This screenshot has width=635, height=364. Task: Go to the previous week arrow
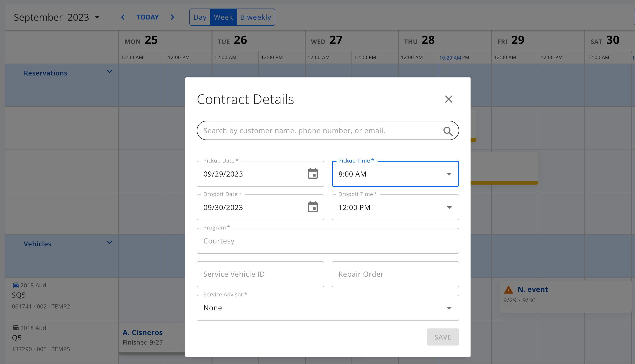pyautogui.click(x=123, y=17)
